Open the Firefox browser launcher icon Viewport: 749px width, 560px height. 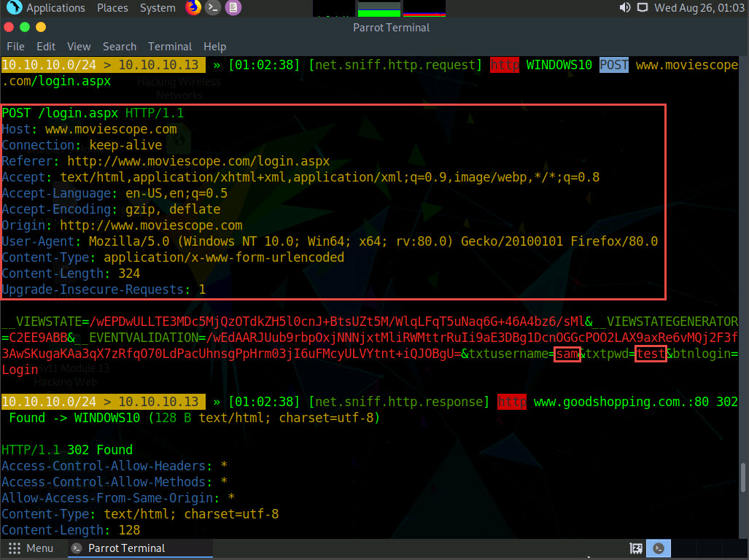coord(193,7)
